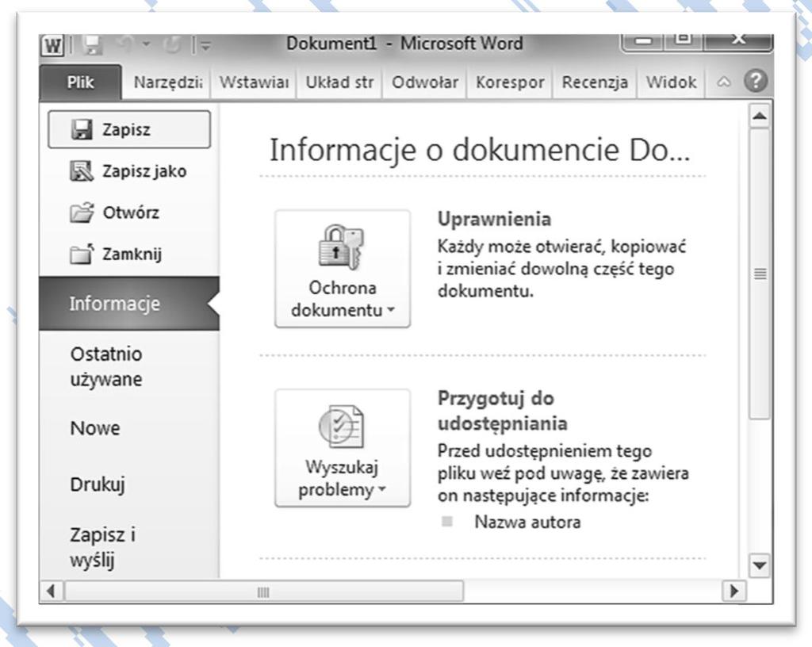Switch to the Recenzja tab
812x647 pixels.
(x=595, y=82)
